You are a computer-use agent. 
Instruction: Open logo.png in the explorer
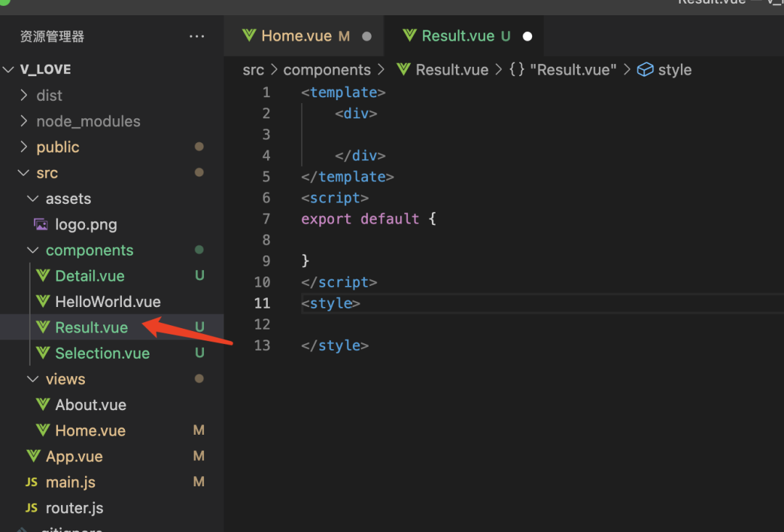coord(112,224)
